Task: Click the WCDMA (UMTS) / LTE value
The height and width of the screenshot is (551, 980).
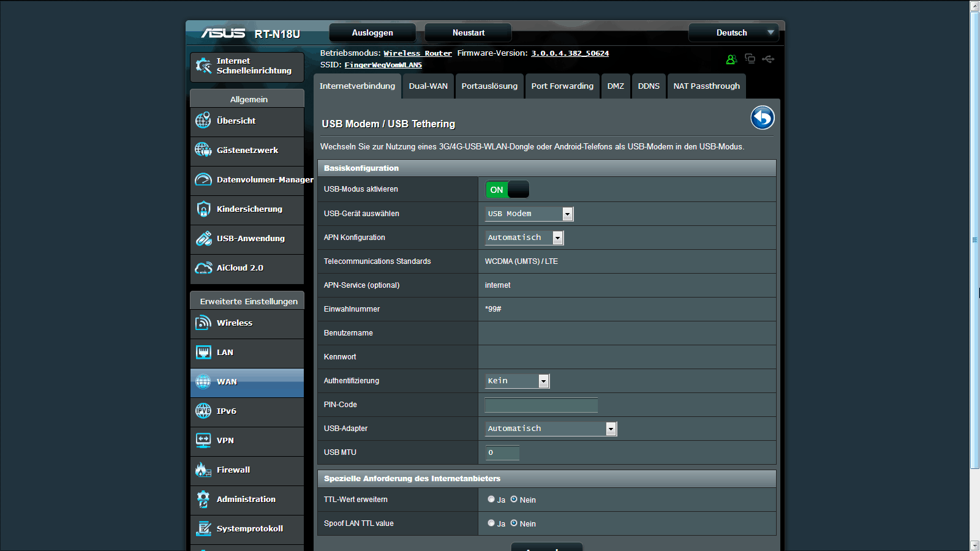Action: coord(521,261)
